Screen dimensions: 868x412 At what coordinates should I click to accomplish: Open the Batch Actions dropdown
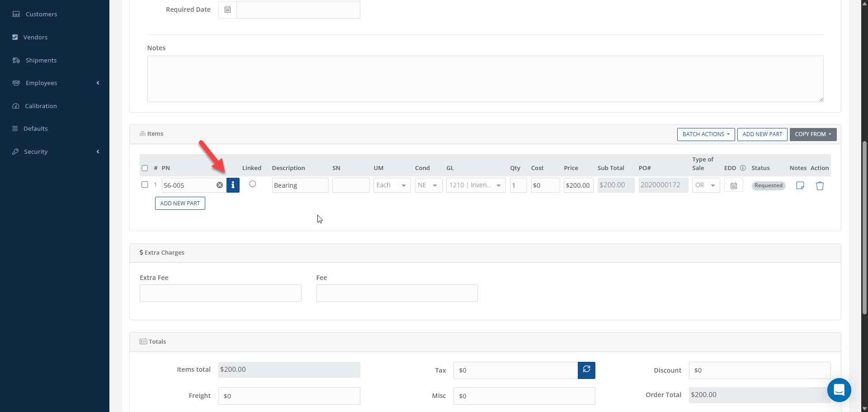tap(706, 134)
